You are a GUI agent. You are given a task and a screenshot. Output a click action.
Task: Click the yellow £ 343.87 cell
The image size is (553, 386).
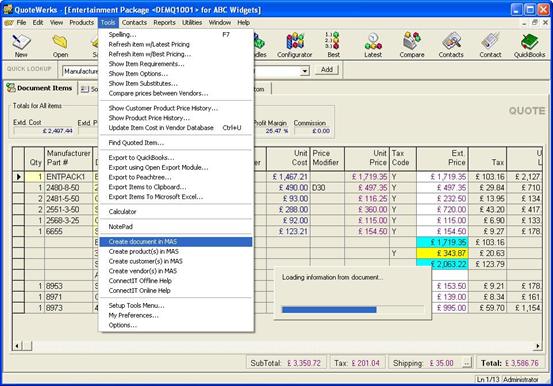[x=442, y=253]
